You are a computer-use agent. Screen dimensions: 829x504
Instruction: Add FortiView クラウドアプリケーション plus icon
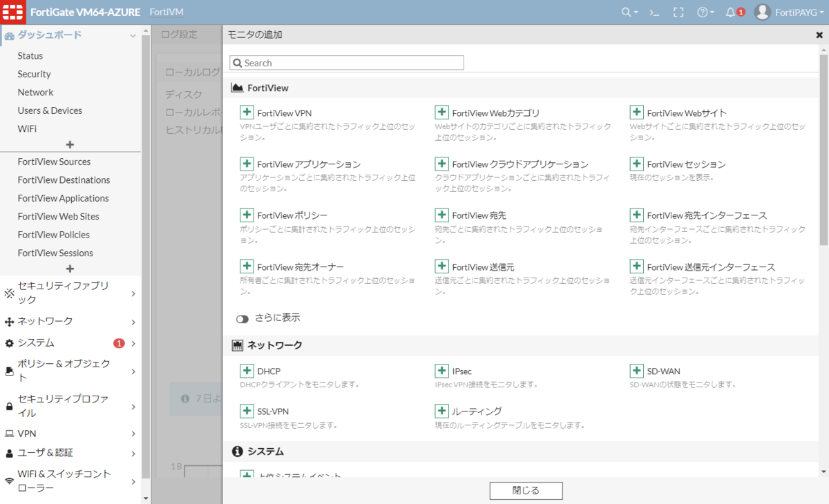tap(441, 164)
